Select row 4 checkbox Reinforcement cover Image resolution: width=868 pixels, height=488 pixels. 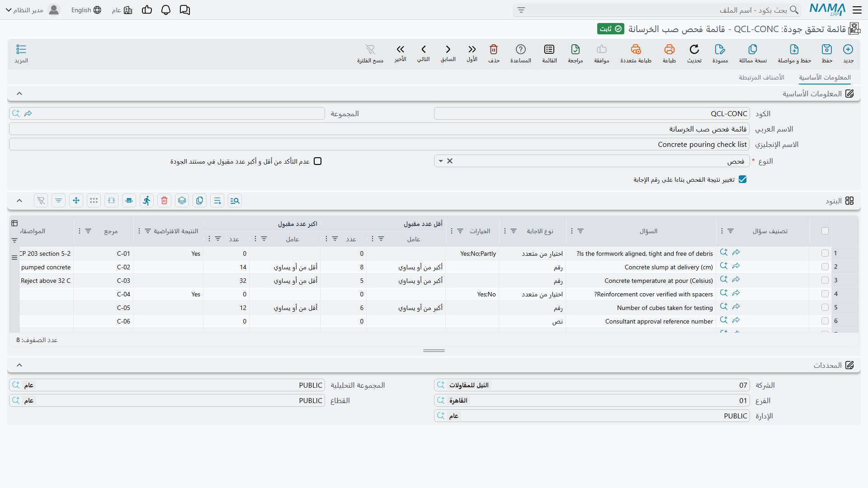point(825,294)
